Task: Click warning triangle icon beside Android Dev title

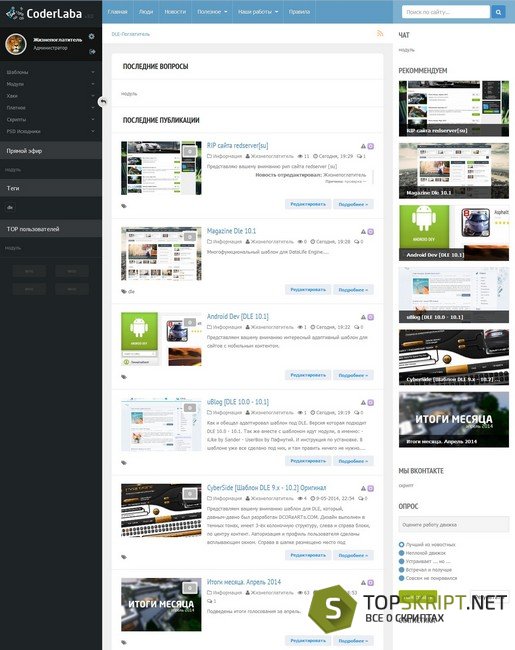Action: [x=363, y=317]
